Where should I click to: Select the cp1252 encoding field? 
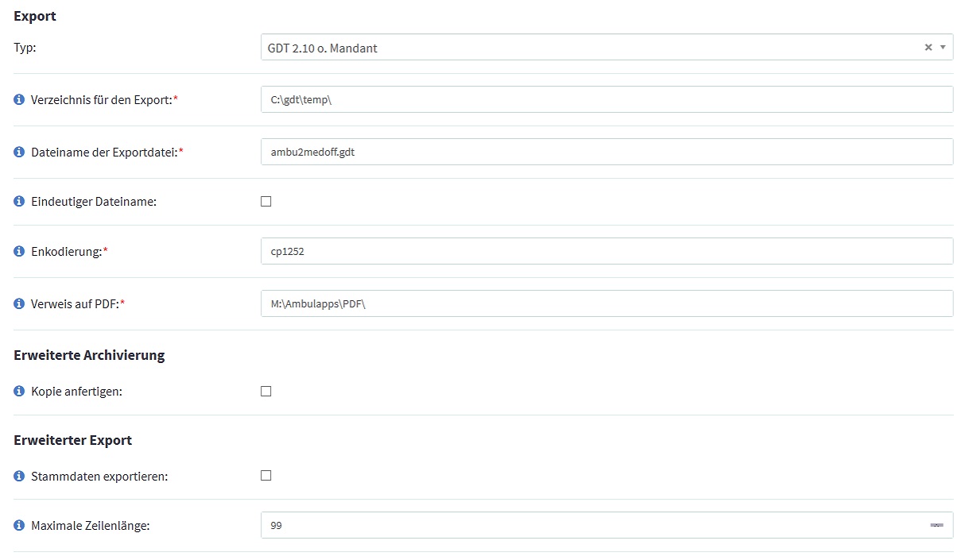point(607,251)
